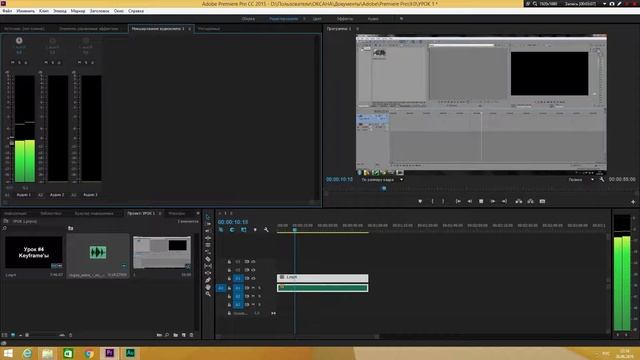Screen dimensions: 640x360
Task: Select the Razor tool
Action: click(208, 259)
